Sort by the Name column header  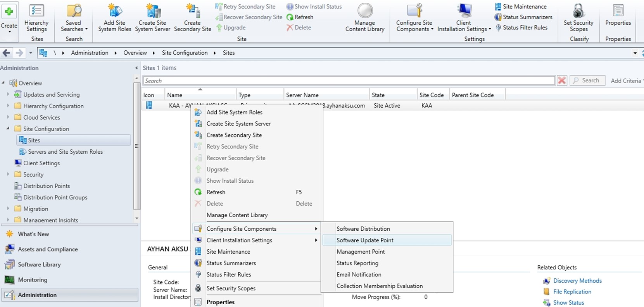click(200, 95)
